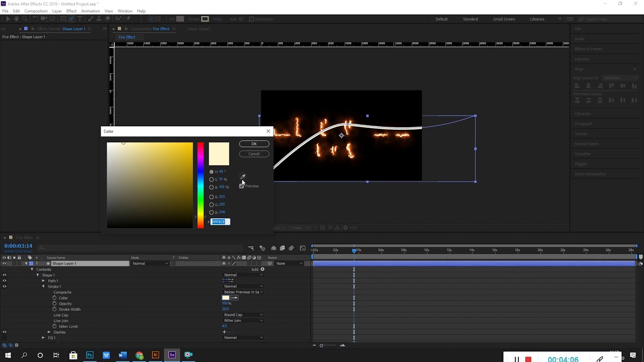Click the Stroke Color eyedropper in timeline
The image size is (644, 362).
234,298
